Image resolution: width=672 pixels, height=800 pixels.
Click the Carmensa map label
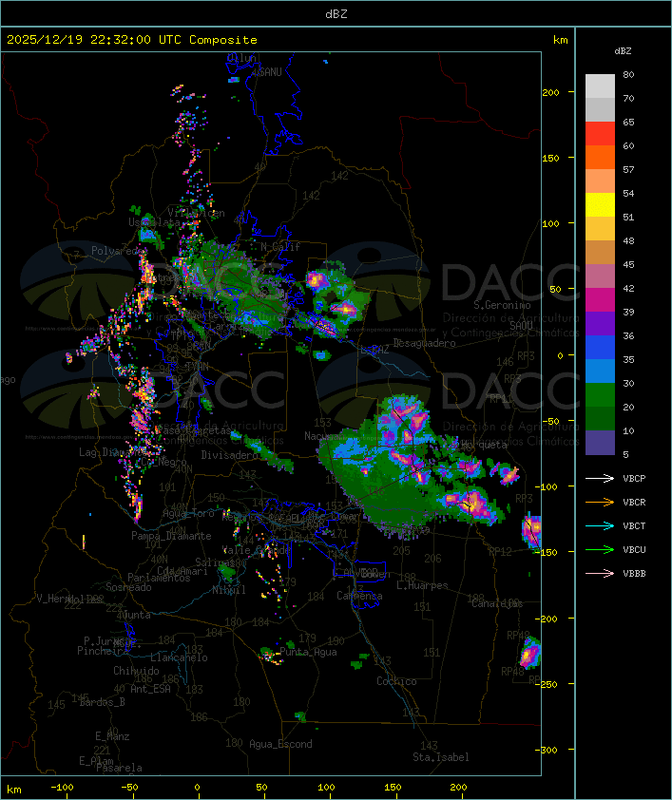[359, 596]
